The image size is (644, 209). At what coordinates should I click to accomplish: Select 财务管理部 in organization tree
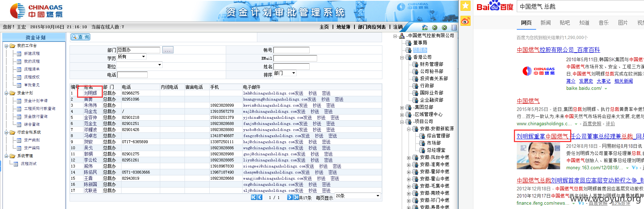pyautogui.click(x=431, y=64)
